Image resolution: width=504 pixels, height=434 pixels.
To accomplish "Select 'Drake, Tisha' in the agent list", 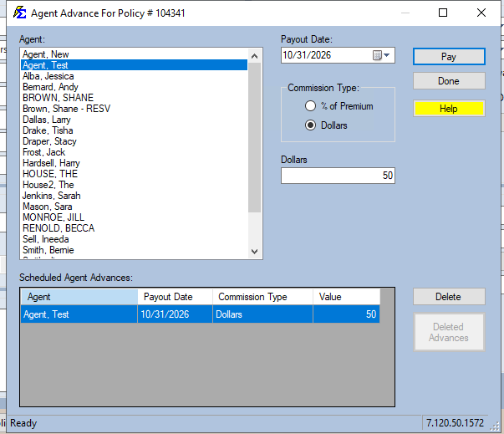I will [x=134, y=130].
